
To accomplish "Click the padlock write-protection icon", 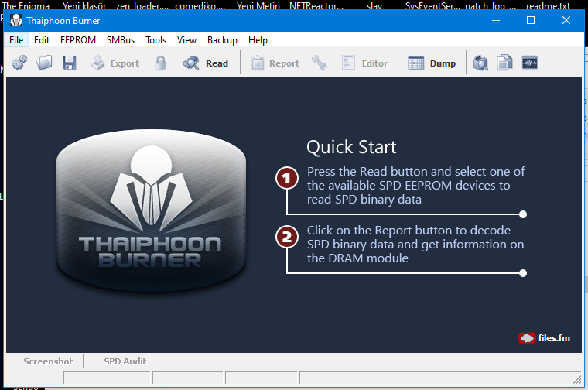I will (x=161, y=63).
